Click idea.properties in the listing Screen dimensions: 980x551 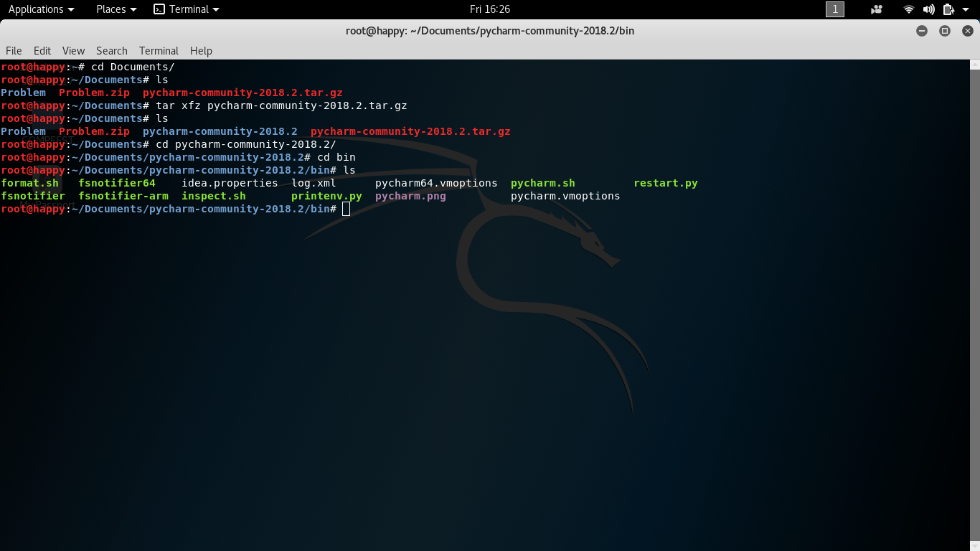coord(230,183)
